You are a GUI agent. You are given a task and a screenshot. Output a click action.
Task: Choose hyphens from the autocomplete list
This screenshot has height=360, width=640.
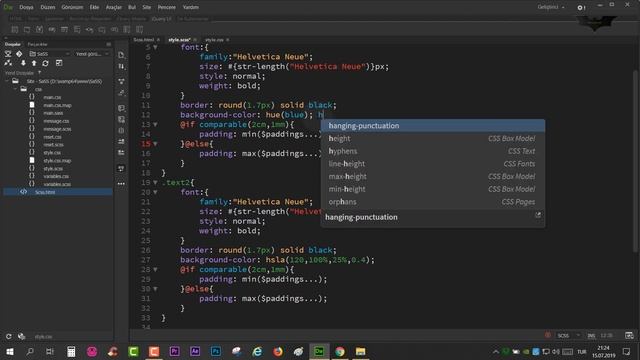tap(433, 151)
